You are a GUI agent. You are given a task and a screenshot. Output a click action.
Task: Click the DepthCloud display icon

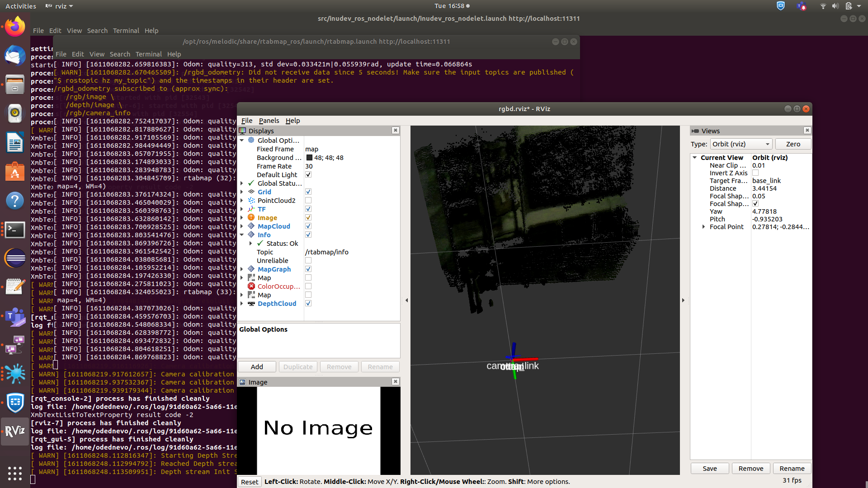pyautogui.click(x=251, y=303)
